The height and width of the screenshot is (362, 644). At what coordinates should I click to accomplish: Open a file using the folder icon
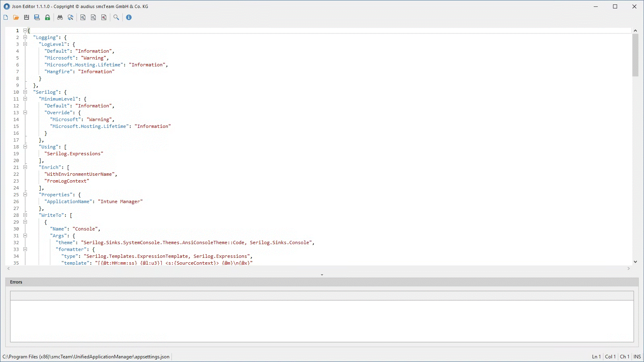point(16,17)
